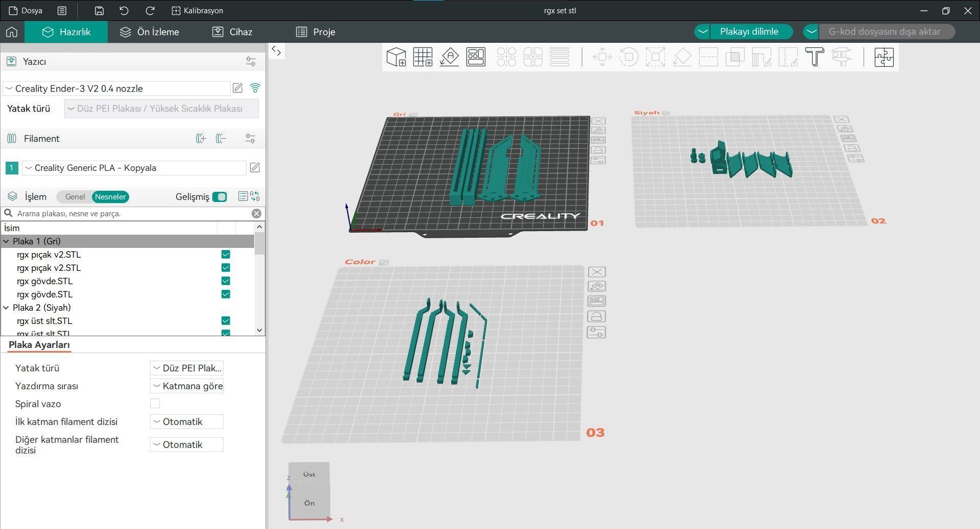Select the Cut tool in toolbar
The image size is (980, 529).
[708, 57]
